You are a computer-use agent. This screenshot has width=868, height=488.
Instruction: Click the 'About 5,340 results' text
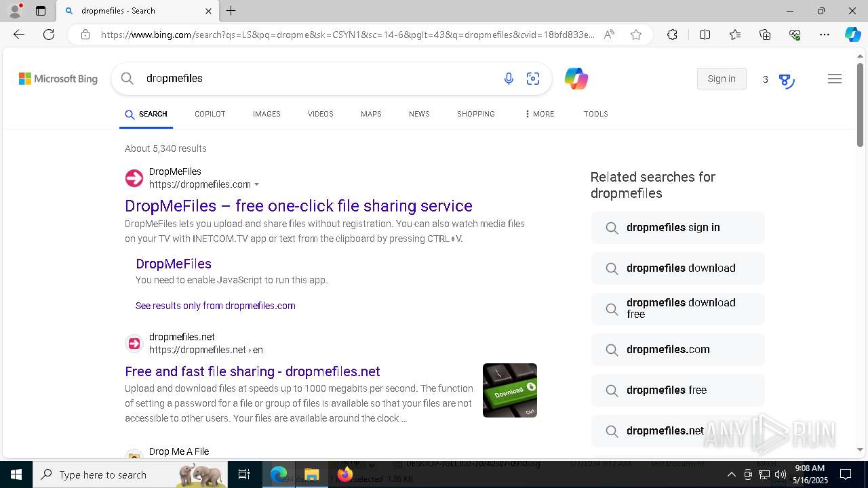(165, 148)
